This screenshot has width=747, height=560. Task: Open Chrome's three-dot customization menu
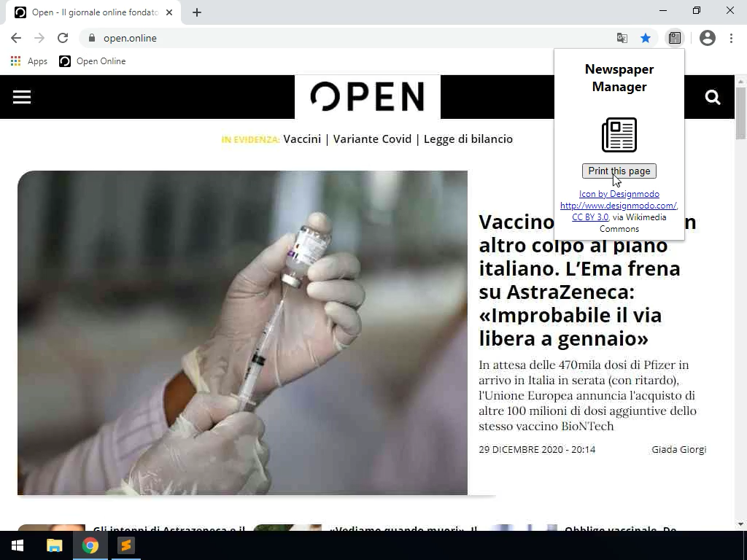click(x=732, y=38)
